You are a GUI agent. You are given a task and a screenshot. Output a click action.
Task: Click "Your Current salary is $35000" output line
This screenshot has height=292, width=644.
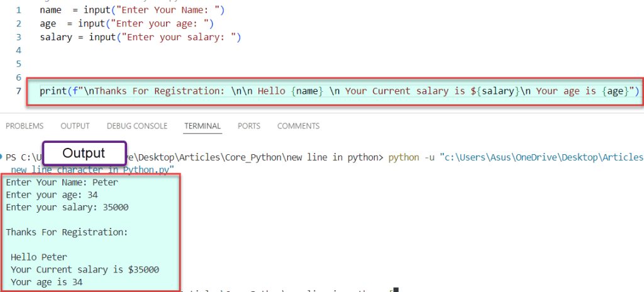click(x=85, y=269)
